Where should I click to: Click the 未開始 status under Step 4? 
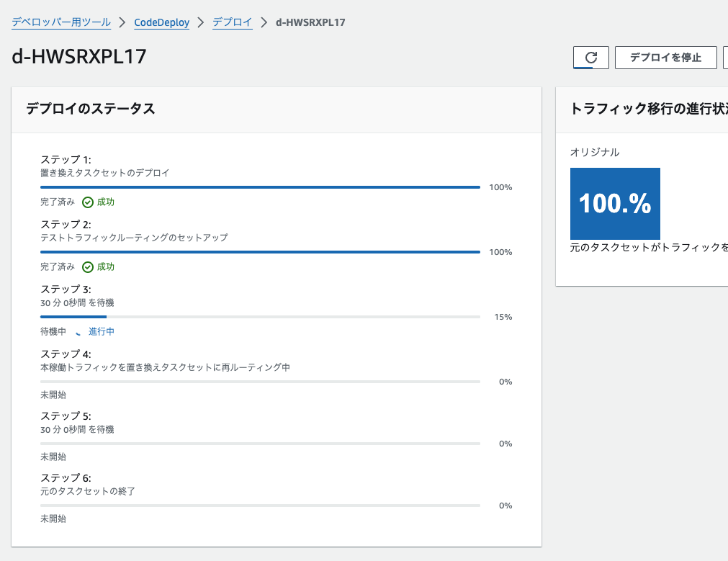tap(53, 395)
